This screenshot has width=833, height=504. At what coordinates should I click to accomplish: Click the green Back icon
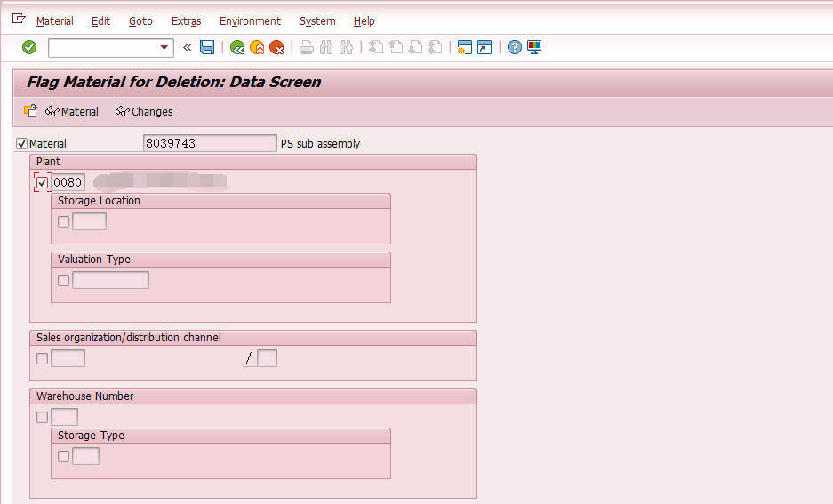tap(237, 48)
